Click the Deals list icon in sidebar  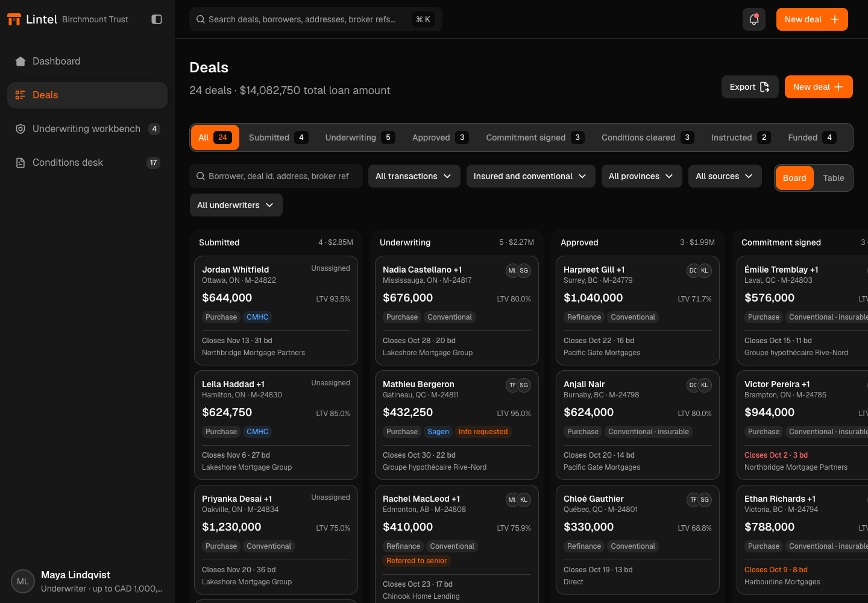coord(20,95)
